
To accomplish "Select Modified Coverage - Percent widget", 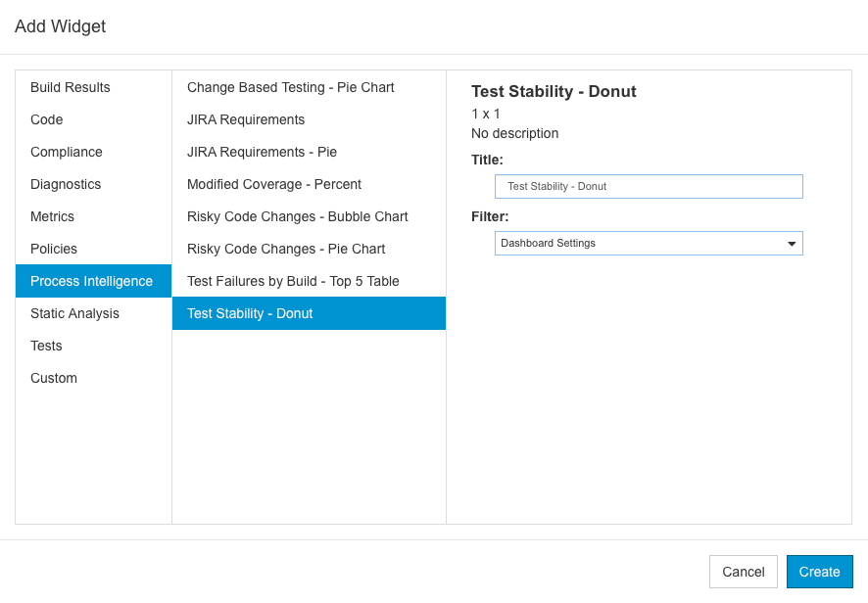I will (x=309, y=184).
